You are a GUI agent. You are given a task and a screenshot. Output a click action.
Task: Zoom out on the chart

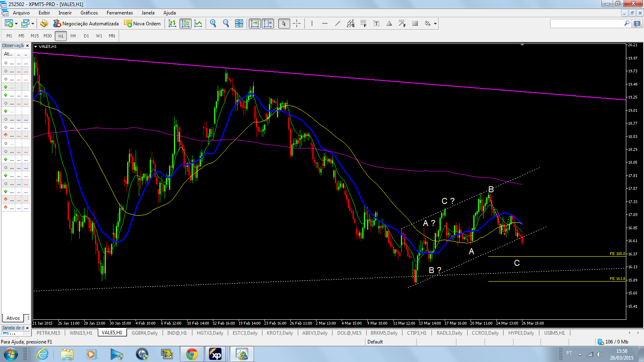[x=226, y=23]
